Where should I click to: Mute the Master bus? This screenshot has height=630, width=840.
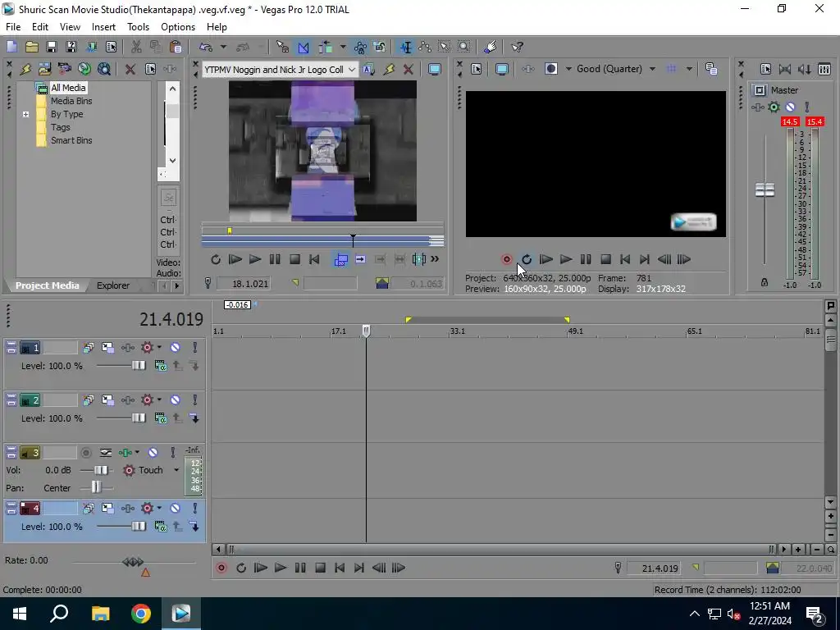pyautogui.click(x=790, y=107)
